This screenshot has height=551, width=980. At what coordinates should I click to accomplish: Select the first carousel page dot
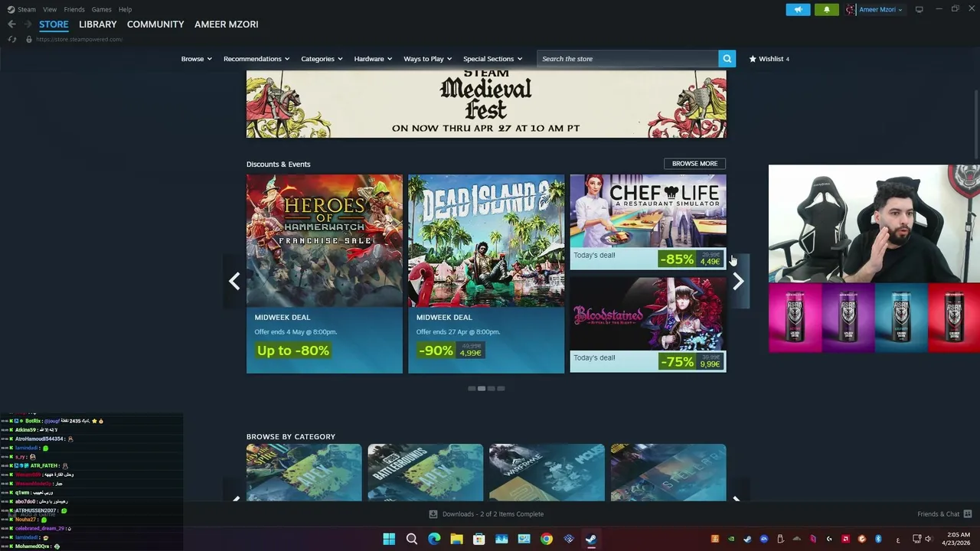pos(472,389)
